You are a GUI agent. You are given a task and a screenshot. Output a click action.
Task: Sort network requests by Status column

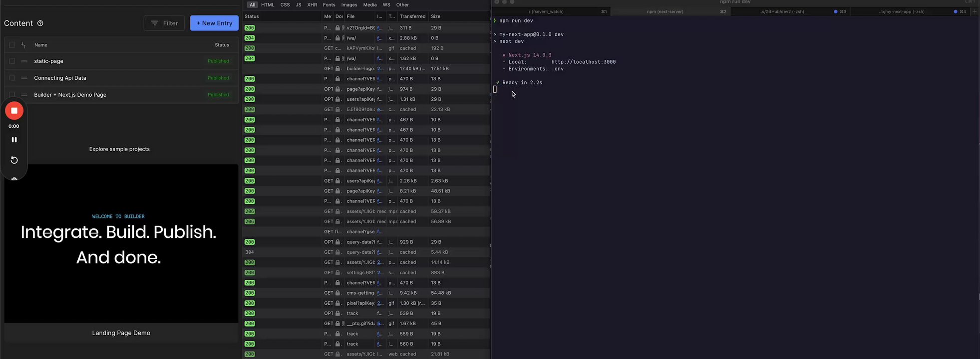[x=282, y=16]
